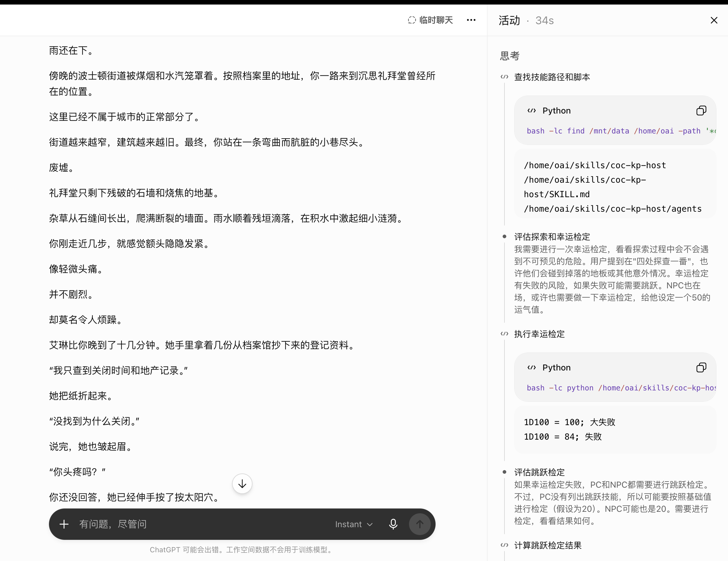Screen dimensions: 728x561
Task: Click the paragraph 雨还在下。
Action: click(x=71, y=51)
